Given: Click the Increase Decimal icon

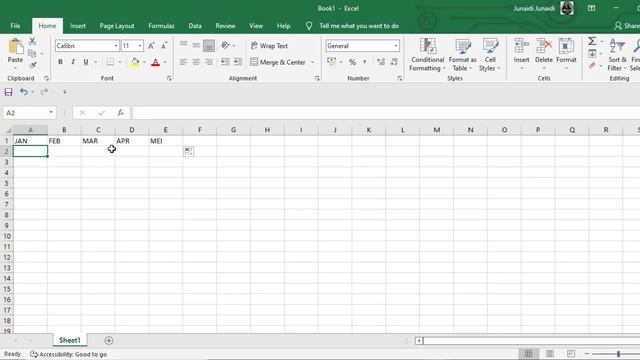Looking at the screenshot, I should [381, 62].
